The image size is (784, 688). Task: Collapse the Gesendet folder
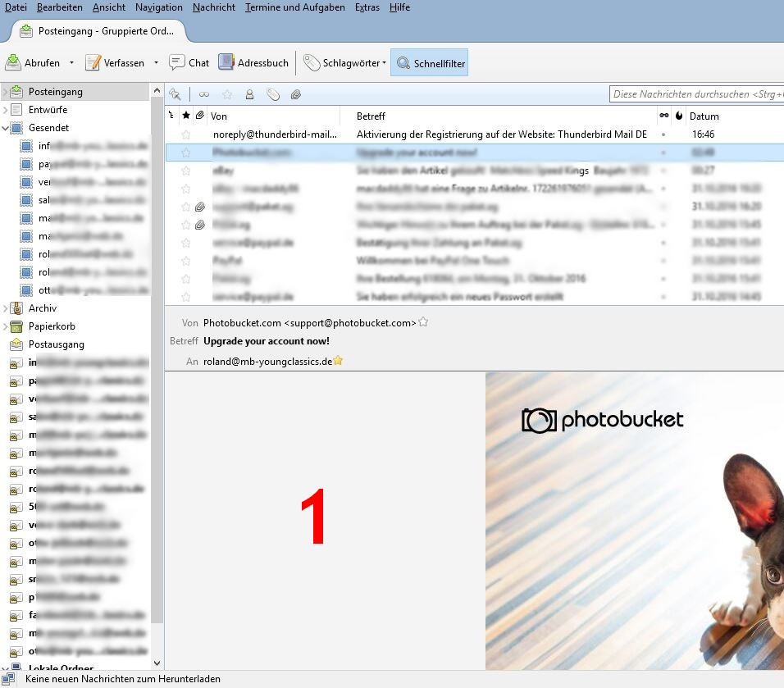click(6, 127)
